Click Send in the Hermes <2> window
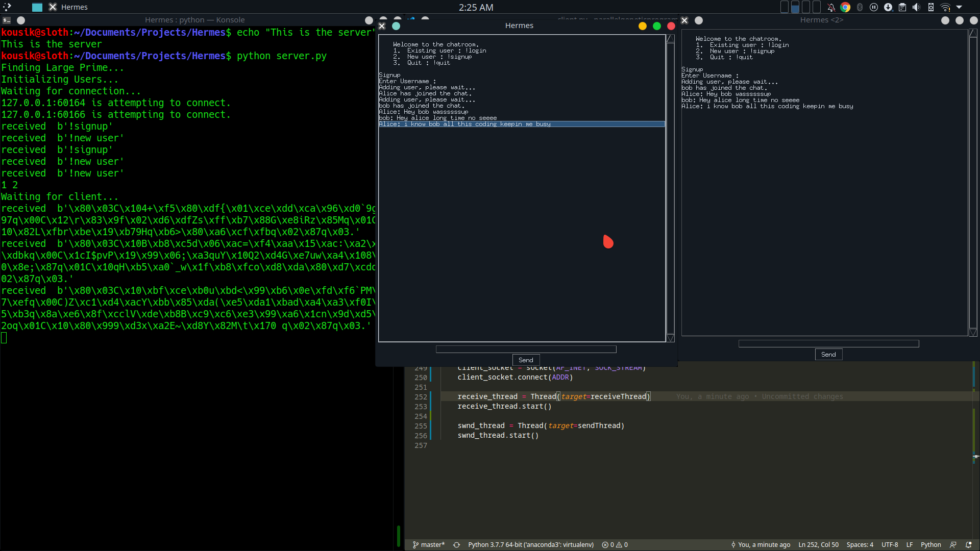Screen dimensions: 980x551 tap(828, 355)
